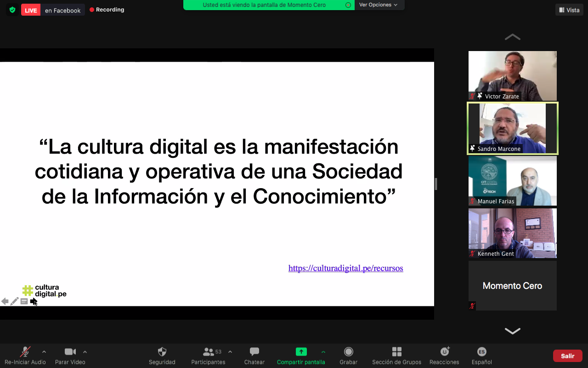Click the Compartir pantalla share button
This screenshot has width=588, height=368.
pyautogui.click(x=301, y=352)
